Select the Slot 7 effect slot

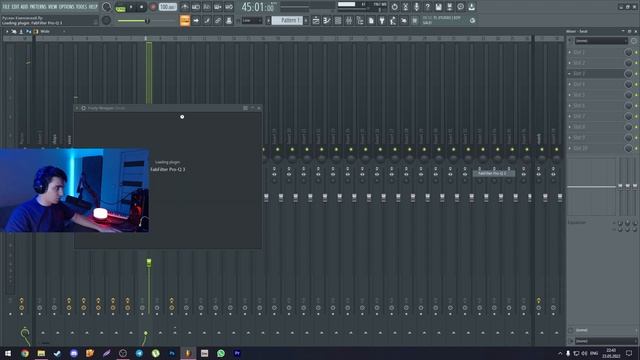(x=596, y=116)
